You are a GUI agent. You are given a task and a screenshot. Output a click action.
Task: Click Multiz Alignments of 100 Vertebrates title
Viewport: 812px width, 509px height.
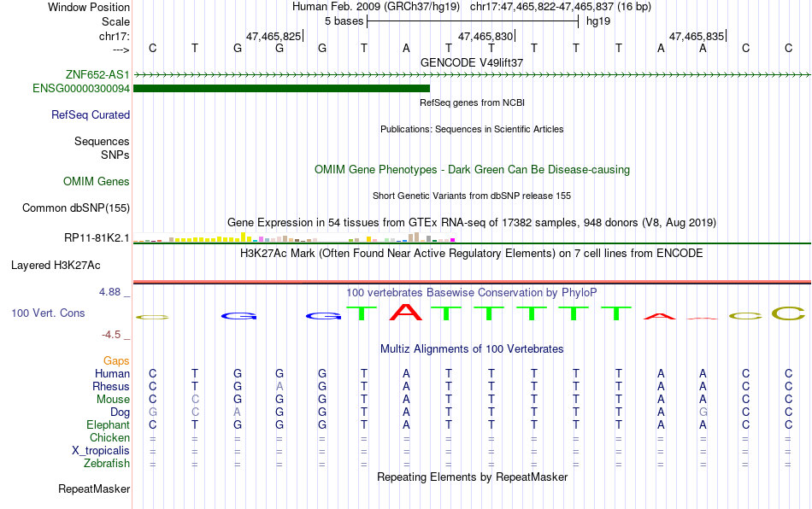coord(472,349)
